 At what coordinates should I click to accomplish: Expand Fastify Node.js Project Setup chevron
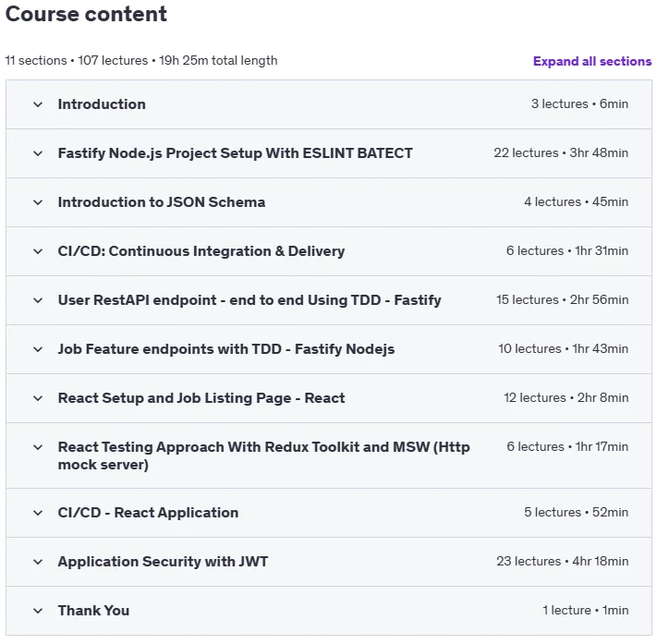pyautogui.click(x=38, y=153)
